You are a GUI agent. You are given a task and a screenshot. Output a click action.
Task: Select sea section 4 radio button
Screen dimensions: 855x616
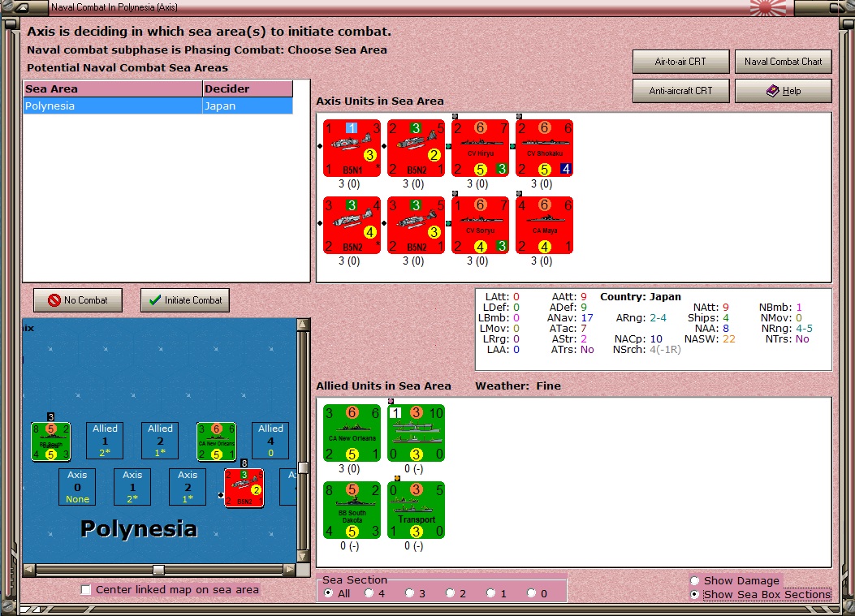pos(369,593)
